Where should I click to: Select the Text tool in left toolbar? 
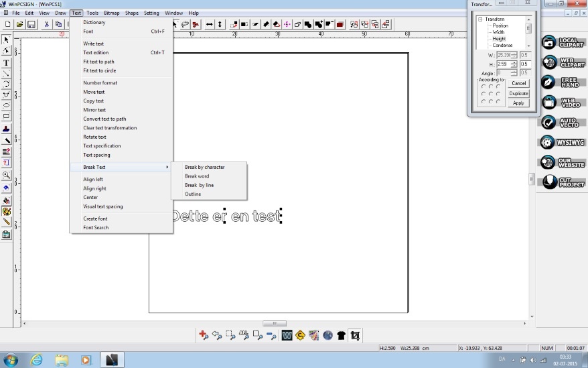coord(6,62)
